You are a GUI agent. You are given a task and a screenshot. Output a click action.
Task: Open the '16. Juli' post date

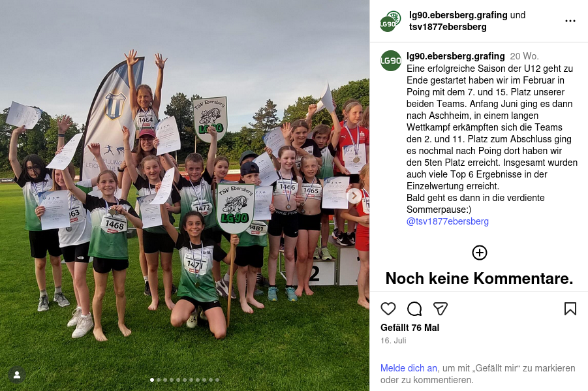(x=394, y=341)
